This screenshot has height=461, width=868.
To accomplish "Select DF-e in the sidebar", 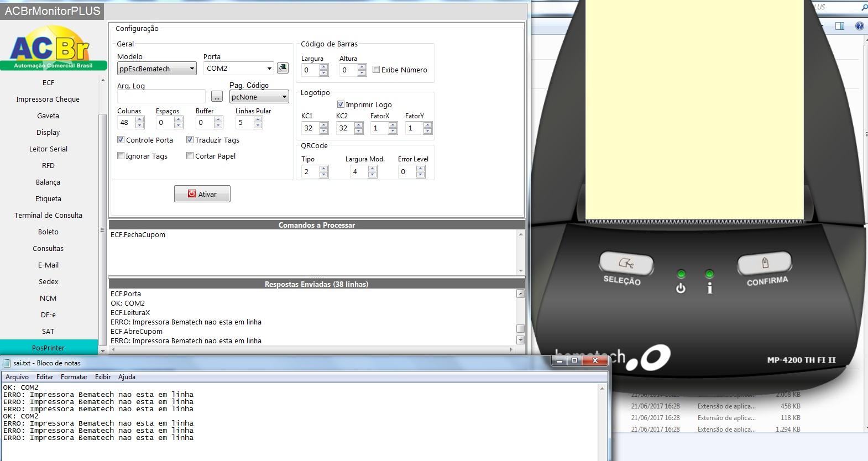I will point(49,315).
